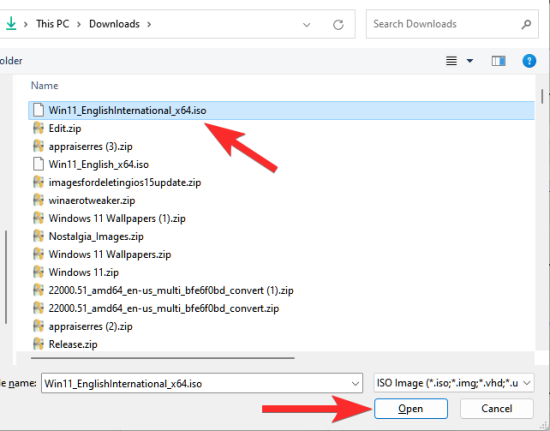Click zip icon beside appraiserres (2).zip

pos(38,326)
